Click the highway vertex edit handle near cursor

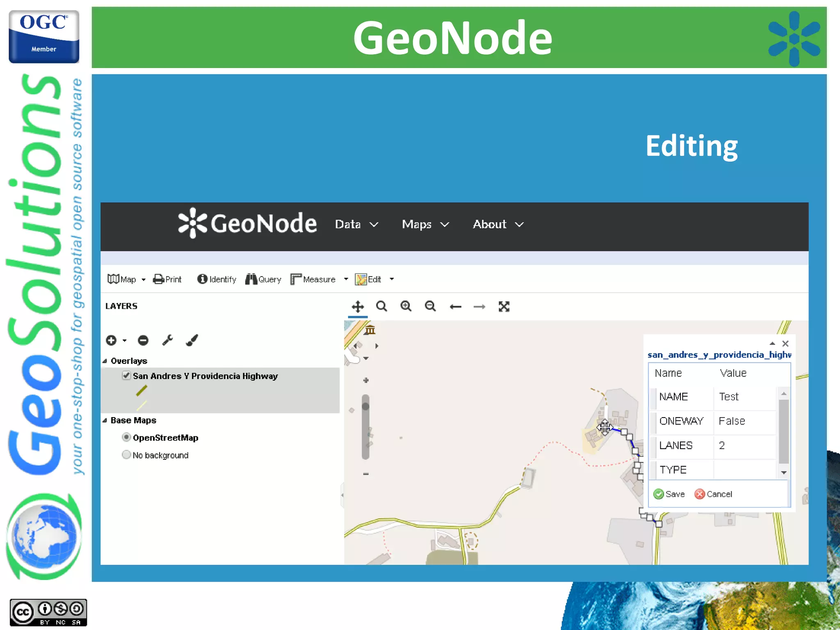(x=624, y=432)
